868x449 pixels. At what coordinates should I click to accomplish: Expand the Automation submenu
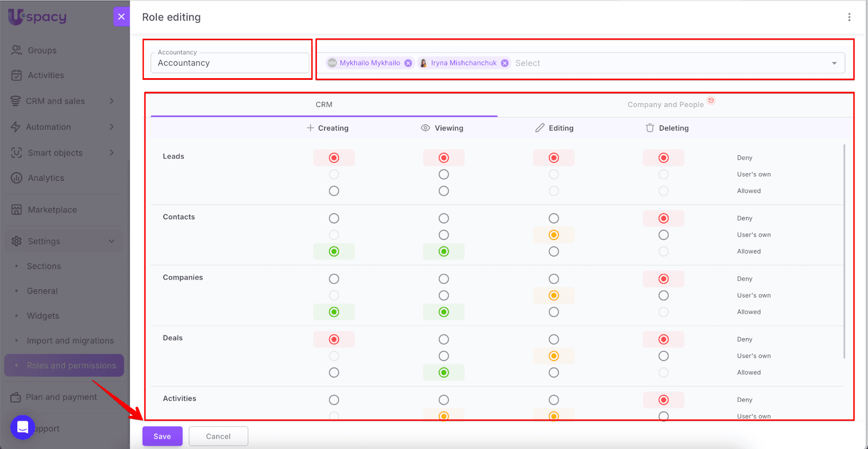[x=112, y=127]
